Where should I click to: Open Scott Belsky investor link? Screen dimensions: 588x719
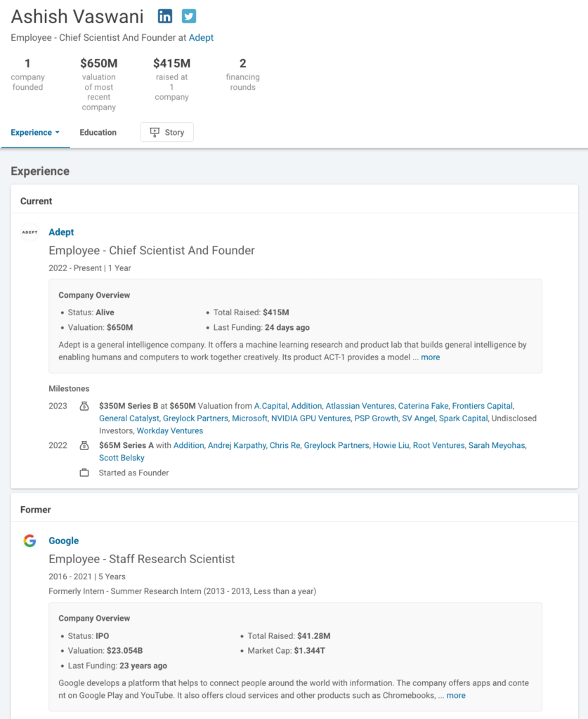pyautogui.click(x=122, y=458)
